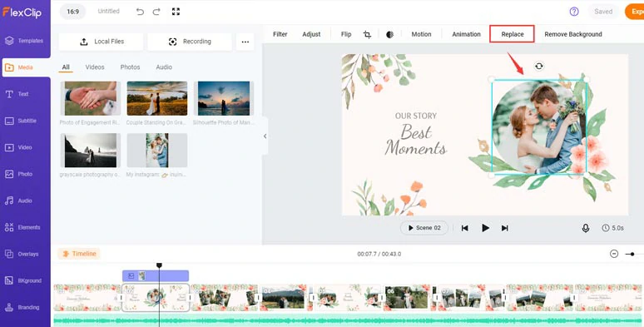Switch to the Photos media tab
The width and height of the screenshot is (644, 327).
click(x=130, y=67)
